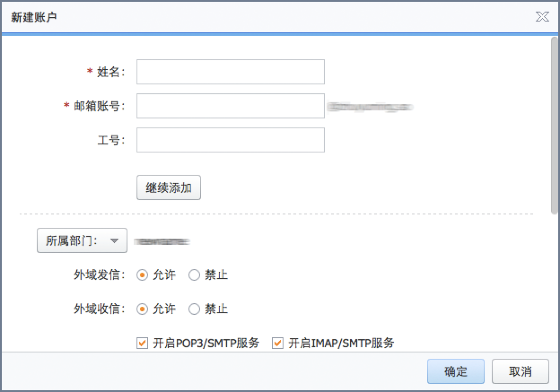
Task: Click the 取消 button
Action: point(520,371)
